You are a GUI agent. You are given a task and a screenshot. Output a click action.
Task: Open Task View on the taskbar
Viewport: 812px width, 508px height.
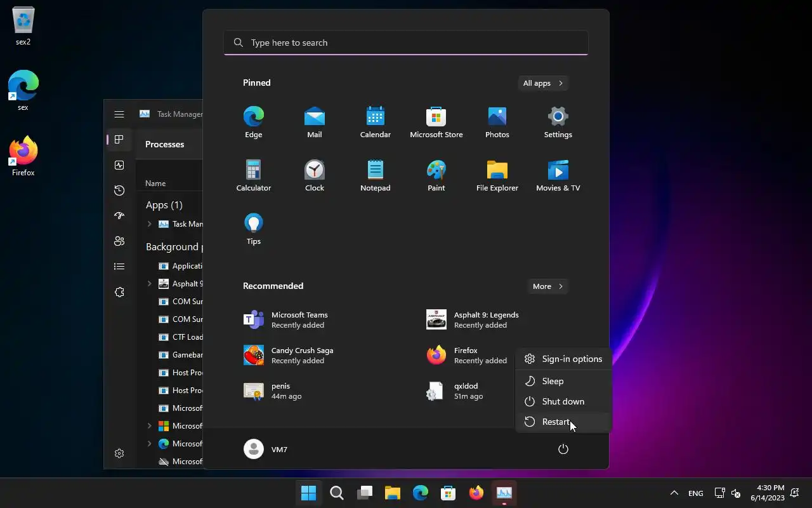[x=365, y=493]
